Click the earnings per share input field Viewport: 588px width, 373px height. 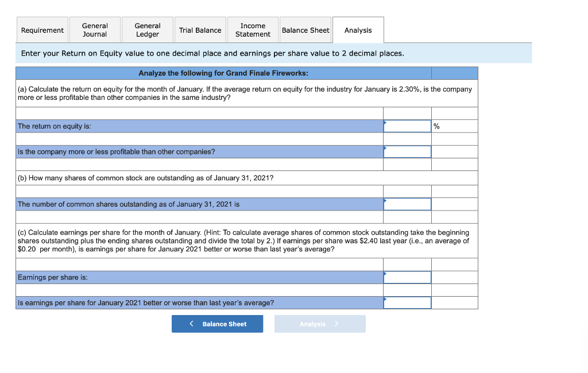coord(407,277)
